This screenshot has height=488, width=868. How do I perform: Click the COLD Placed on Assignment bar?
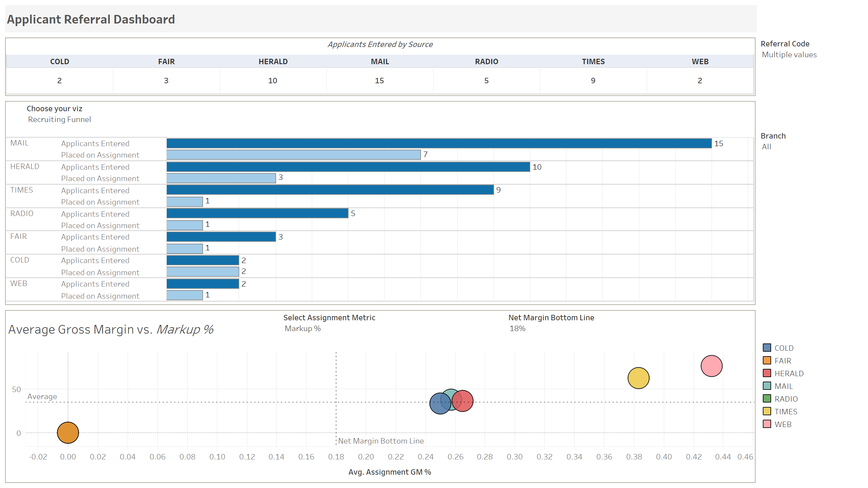click(203, 272)
